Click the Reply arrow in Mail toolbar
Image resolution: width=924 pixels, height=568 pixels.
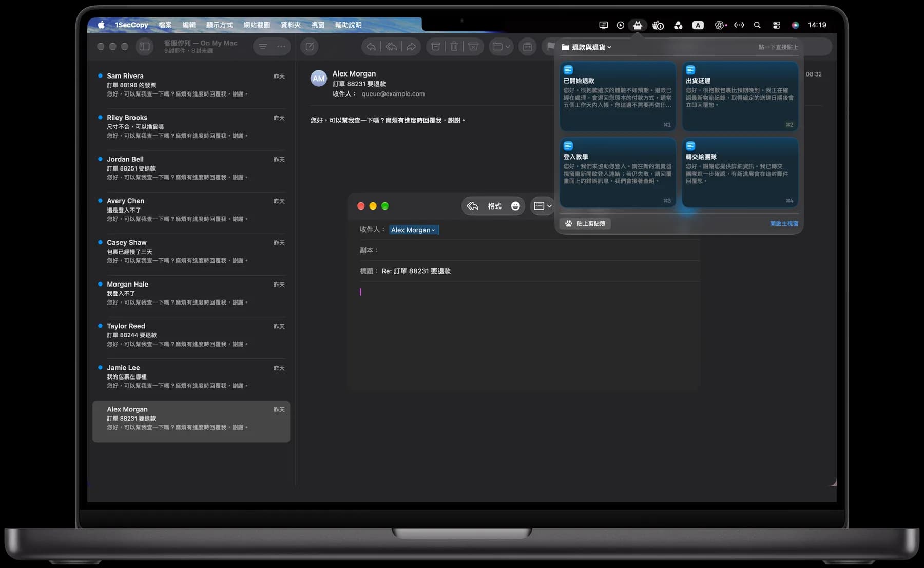pos(371,47)
